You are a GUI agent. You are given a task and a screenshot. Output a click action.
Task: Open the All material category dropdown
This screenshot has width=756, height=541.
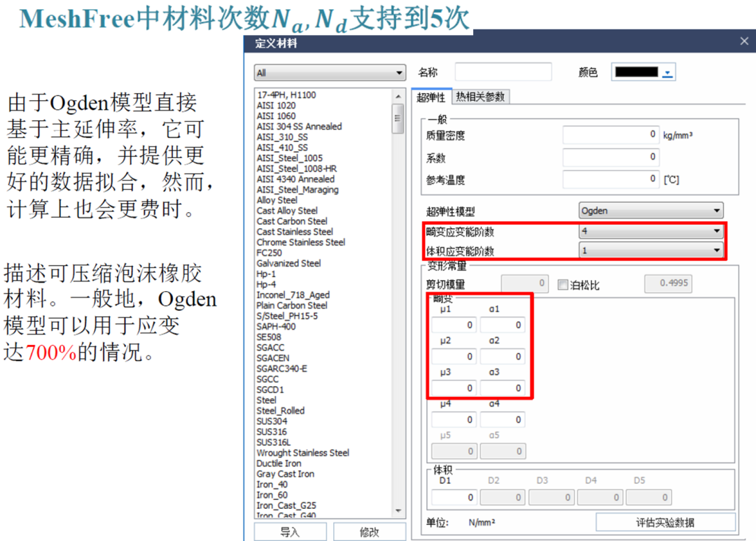click(x=330, y=73)
